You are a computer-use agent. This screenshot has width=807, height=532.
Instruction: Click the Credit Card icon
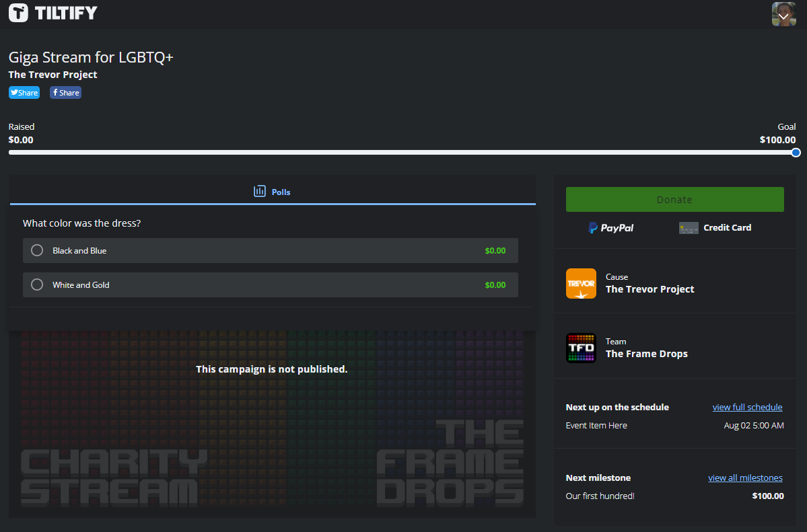689,228
